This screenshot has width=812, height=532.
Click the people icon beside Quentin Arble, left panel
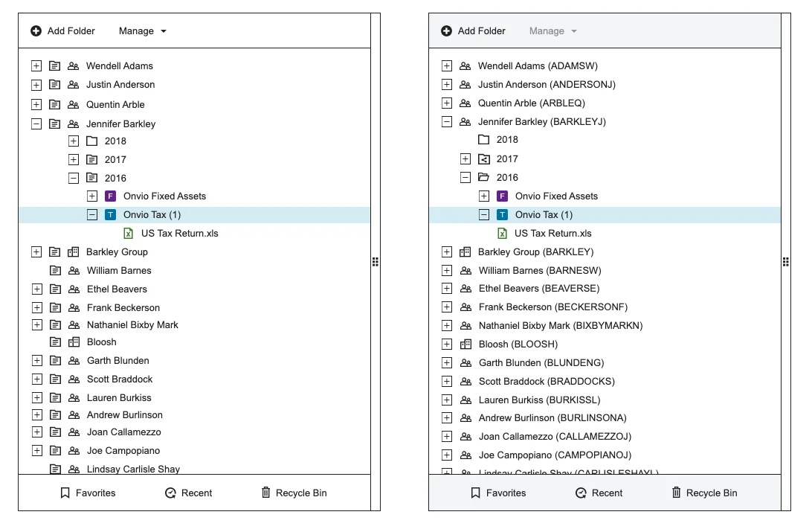tap(74, 105)
